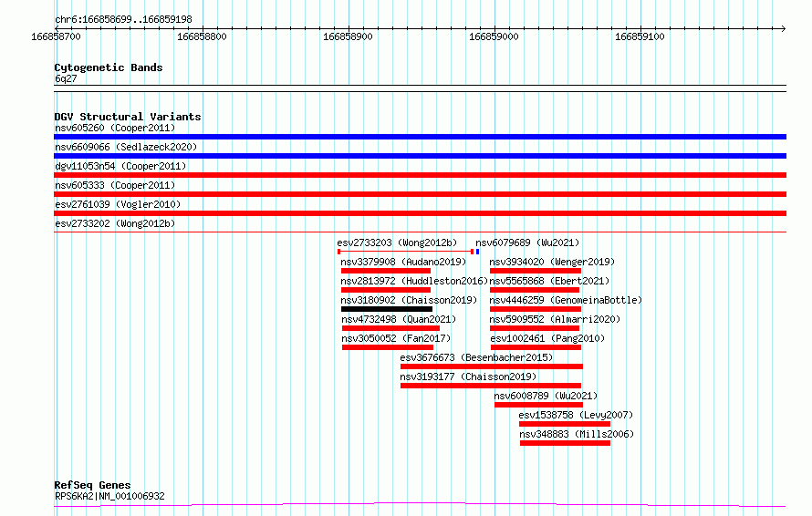Click the 166858700 ruler coordinate

tap(56, 36)
